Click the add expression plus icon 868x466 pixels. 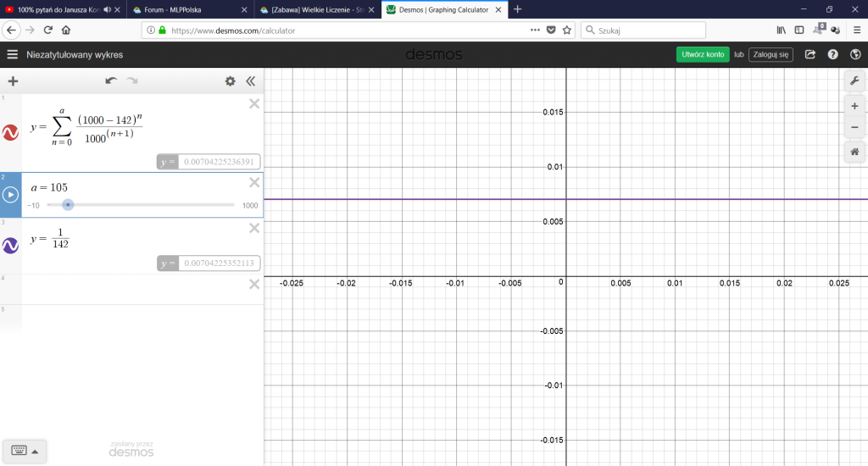tap(13, 81)
